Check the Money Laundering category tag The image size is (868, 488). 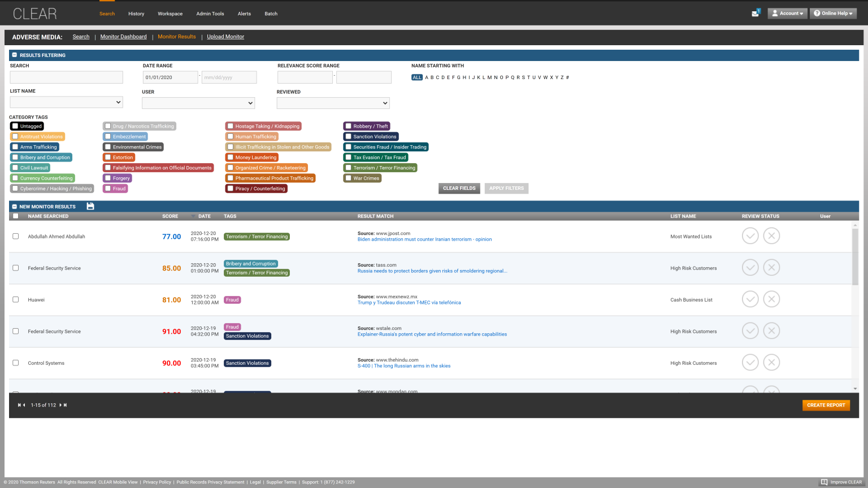click(x=229, y=157)
